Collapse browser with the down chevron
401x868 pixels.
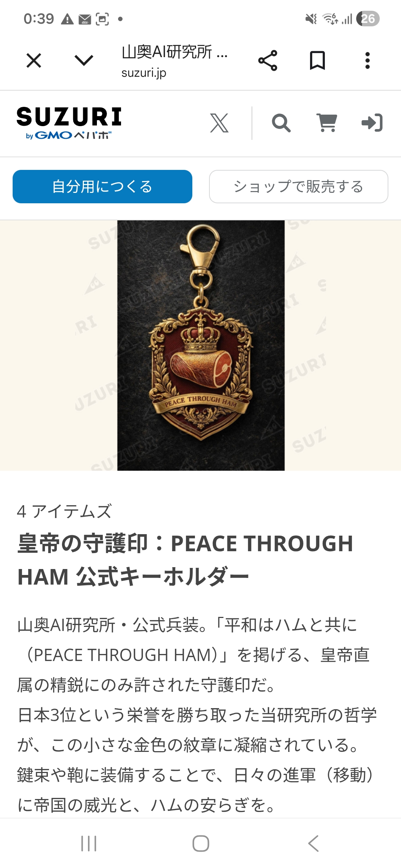pos(84,60)
